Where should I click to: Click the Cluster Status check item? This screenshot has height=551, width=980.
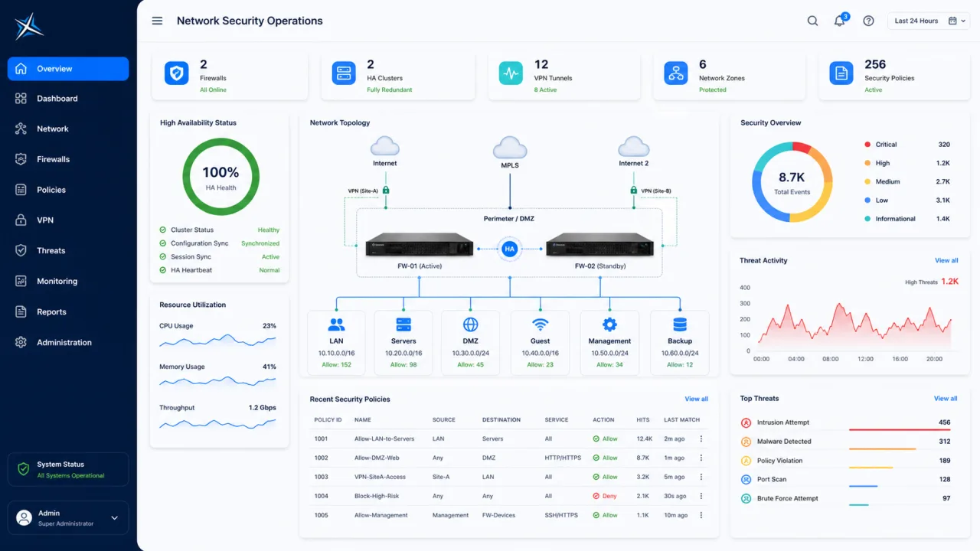coord(219,230)
